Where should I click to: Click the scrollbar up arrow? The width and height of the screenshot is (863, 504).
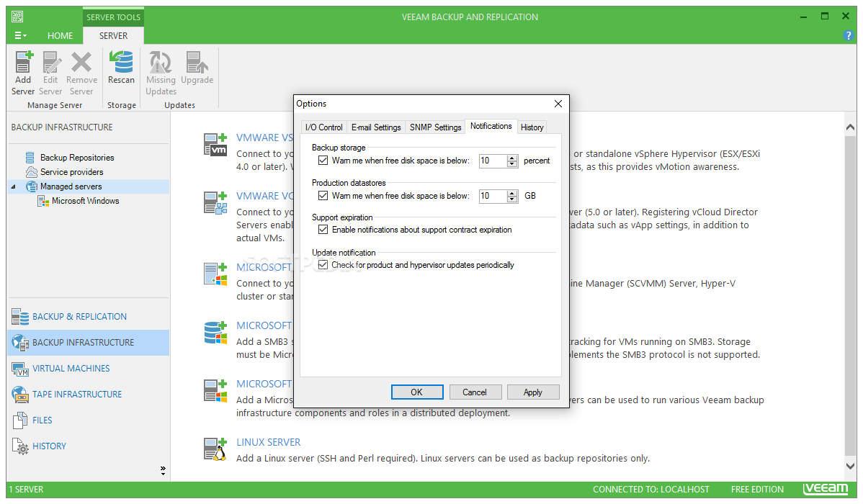pyautogui.click(x=850, y=127)
